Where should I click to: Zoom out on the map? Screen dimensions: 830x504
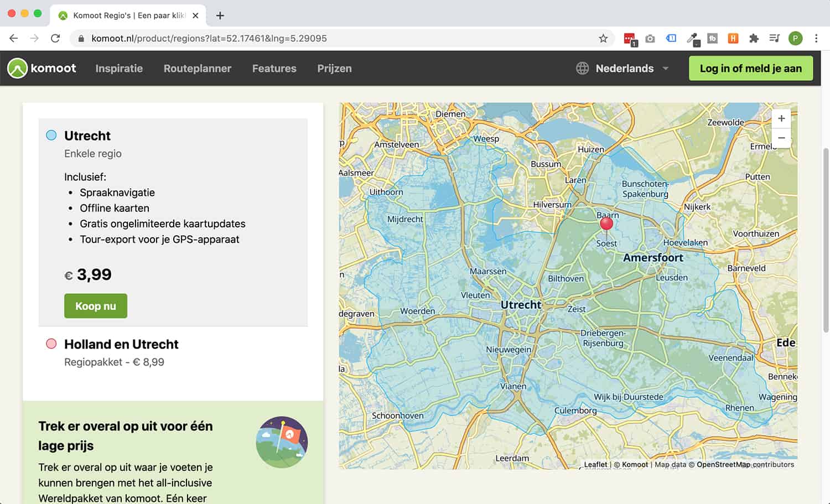pos(781,138)
